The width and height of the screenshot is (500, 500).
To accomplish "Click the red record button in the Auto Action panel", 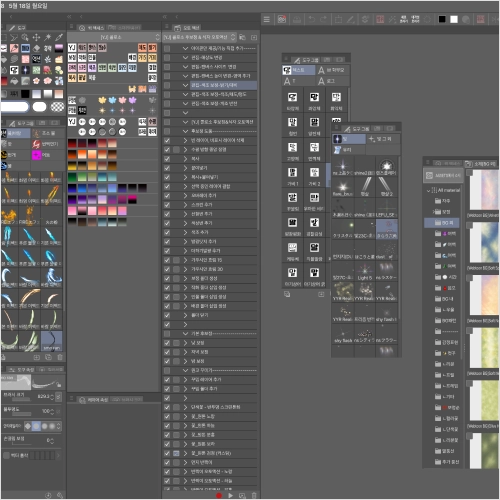I will coord(219,495).
